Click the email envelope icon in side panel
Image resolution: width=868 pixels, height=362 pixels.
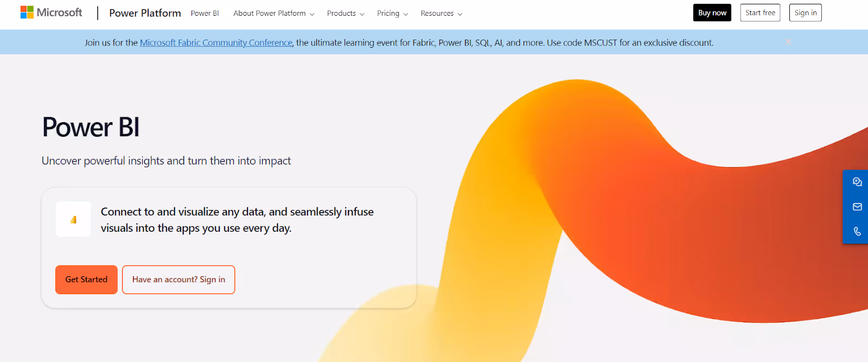coord(857,207)
